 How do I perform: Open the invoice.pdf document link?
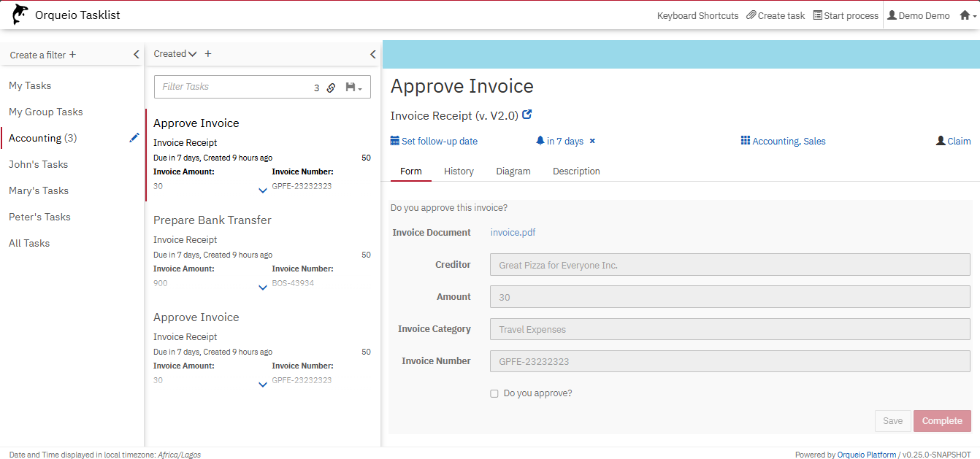[513, 233]
